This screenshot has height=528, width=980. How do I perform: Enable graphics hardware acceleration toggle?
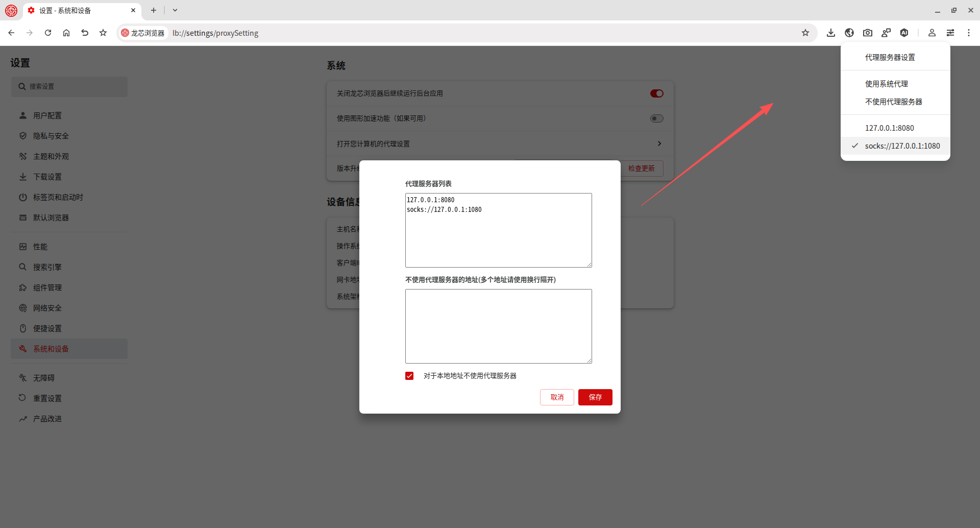tap(656, 118)
